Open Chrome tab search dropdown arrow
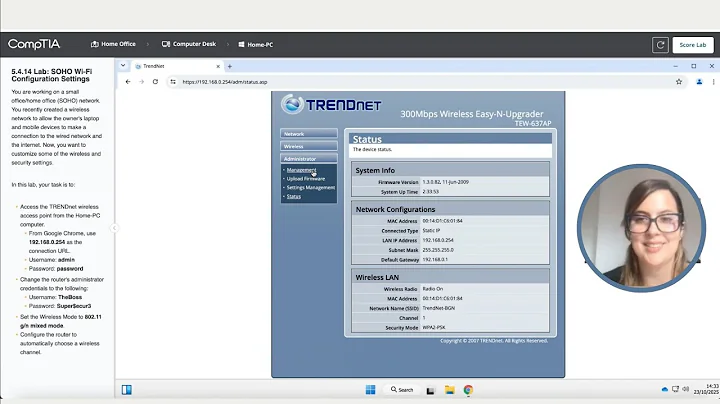Screen dimensions: 720x404 123,66
